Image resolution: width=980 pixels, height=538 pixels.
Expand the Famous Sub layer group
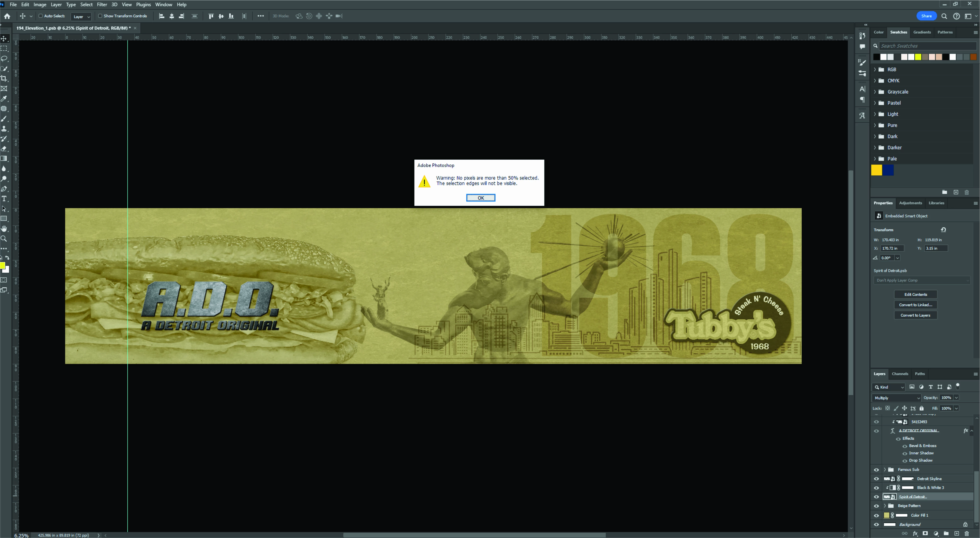pos(885,469)
